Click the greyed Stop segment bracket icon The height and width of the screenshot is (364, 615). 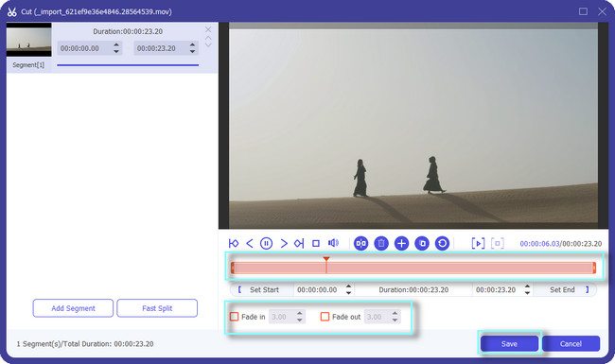(498, 243)
